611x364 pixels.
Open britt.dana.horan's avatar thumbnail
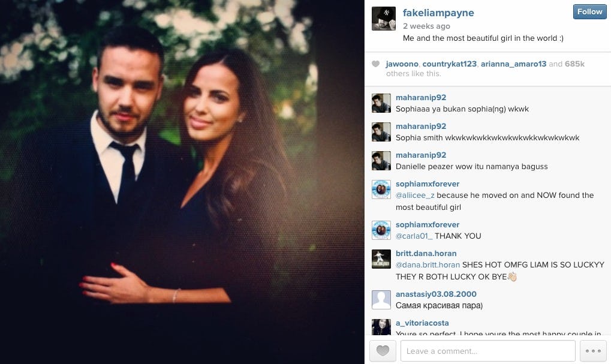pos(381,259)
